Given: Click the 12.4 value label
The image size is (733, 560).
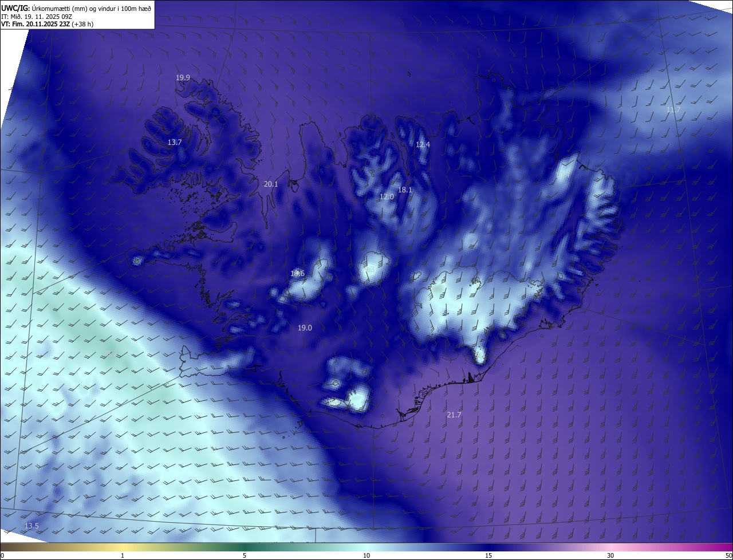Looking at the screenshot, I should 423,144.
